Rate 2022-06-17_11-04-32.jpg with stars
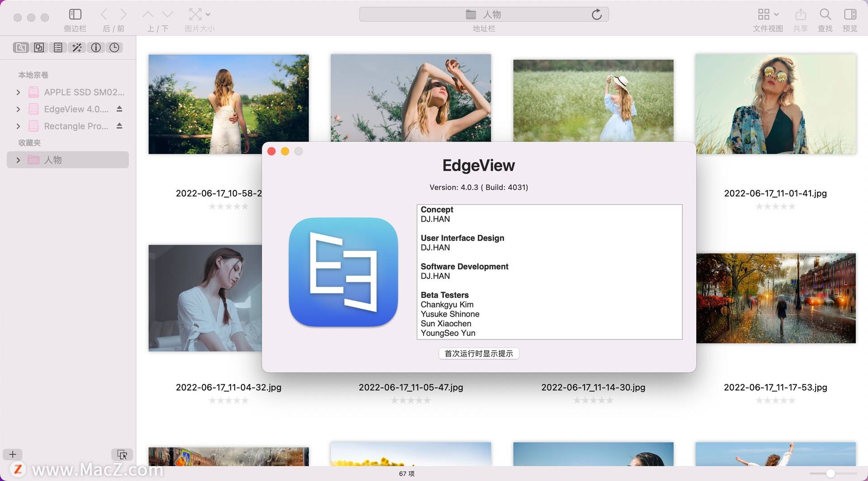The image size is (868, 481). pyautogui.click(x=229, y=401)
